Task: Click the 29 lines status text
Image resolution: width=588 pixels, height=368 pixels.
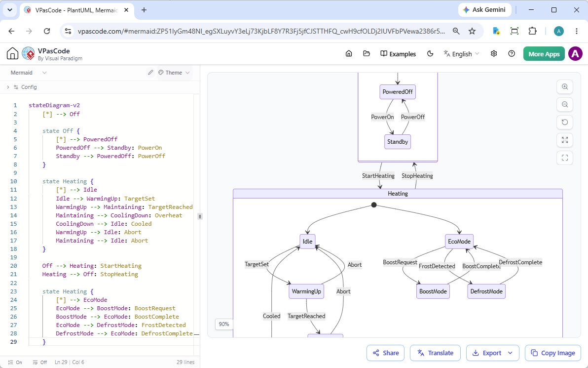Action: pos(185,363)
